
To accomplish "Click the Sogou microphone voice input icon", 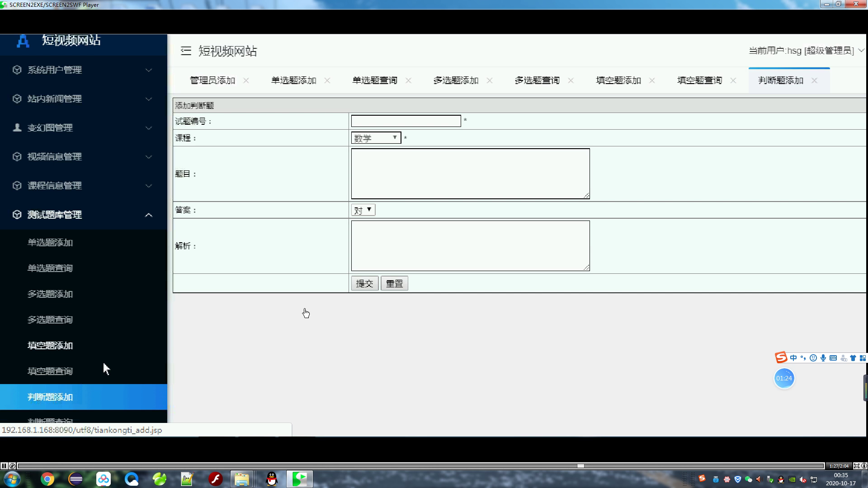I will pyautogui.click(x=823, y=358).
